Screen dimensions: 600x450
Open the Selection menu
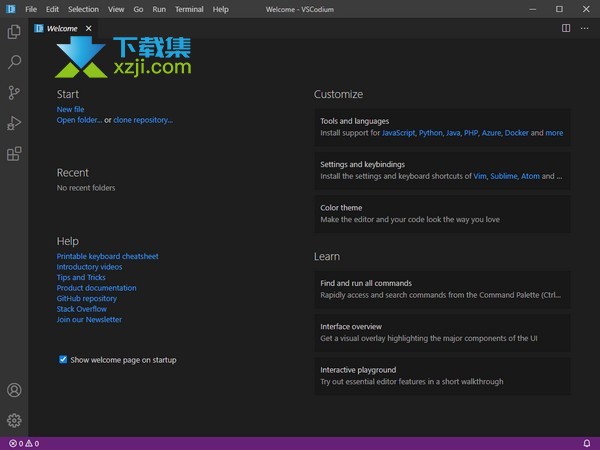point(83,9)
